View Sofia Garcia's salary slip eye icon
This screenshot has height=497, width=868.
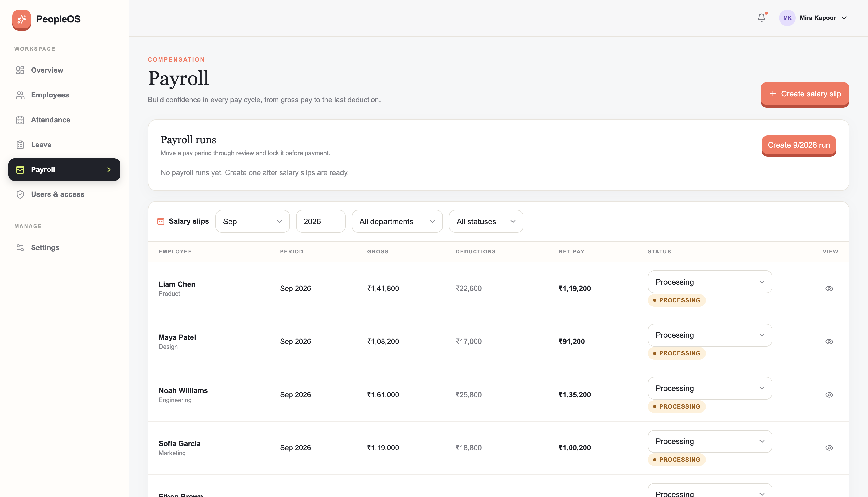point(829,448)
